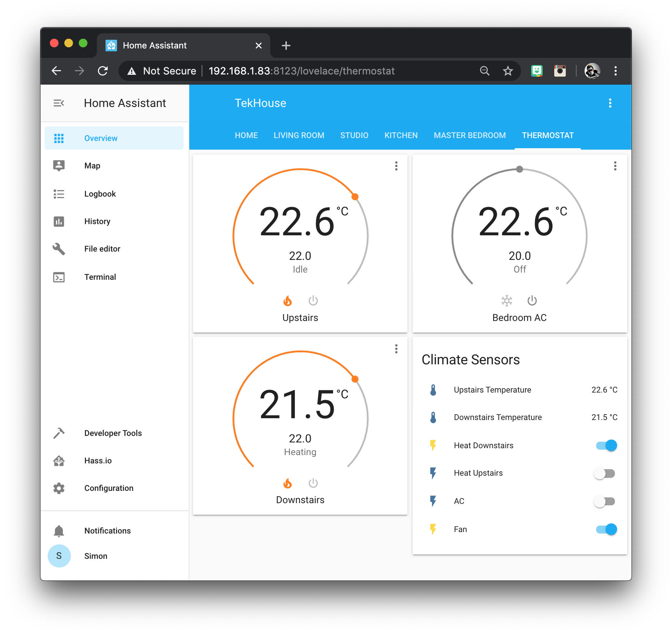Go to the Logbook page

point(100,194)
